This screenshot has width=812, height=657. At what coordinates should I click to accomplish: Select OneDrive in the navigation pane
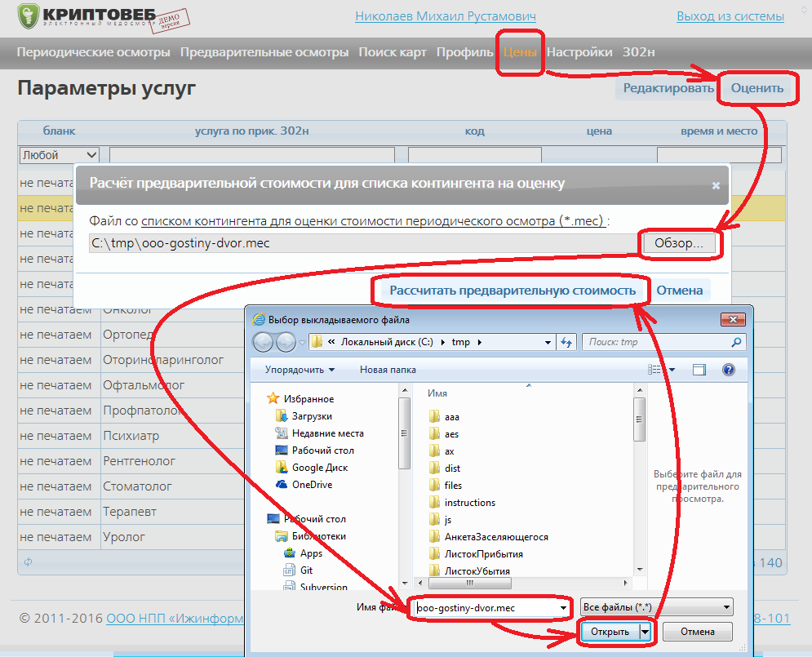tap(312, 485)
